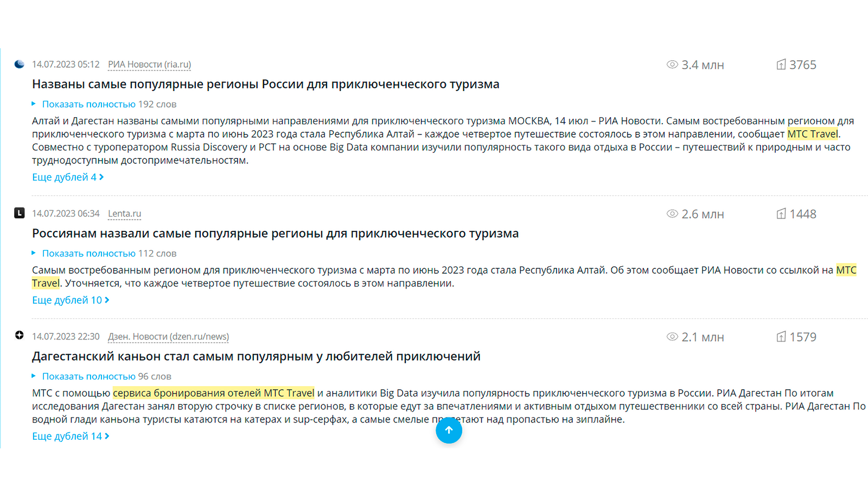868x488 pixels.
Task: Expand full text of 112-word article
Action: 88,253
